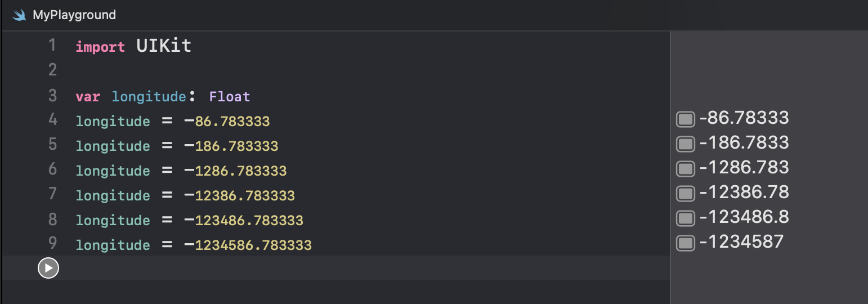Show inline result for -1234587
Screen dimensions: 868x304
point(685,243)
